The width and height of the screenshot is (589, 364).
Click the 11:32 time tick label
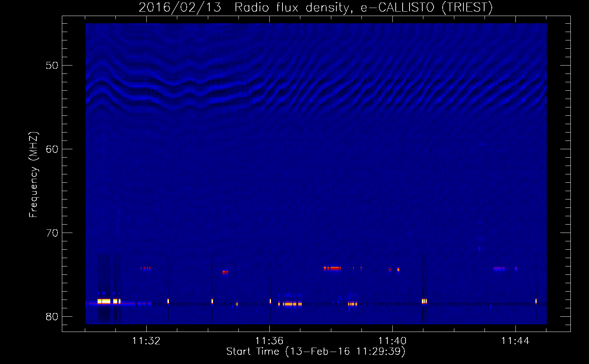(146, 341)
